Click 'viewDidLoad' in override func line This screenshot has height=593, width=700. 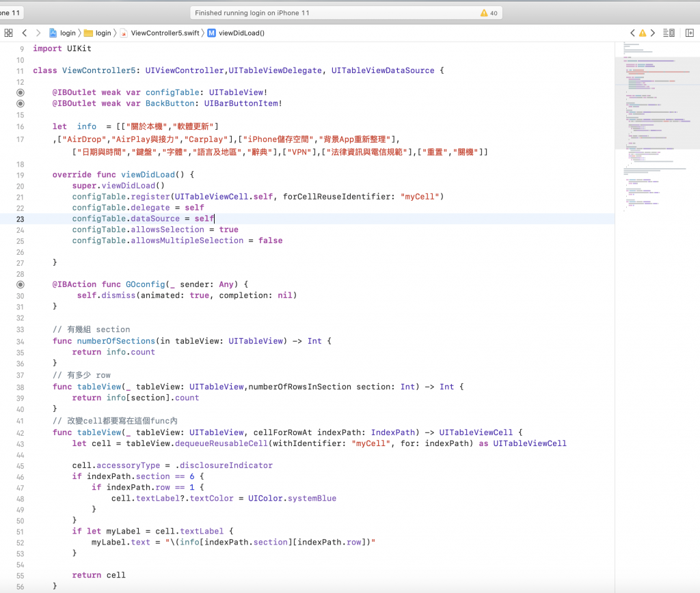(x=148, y=174)
